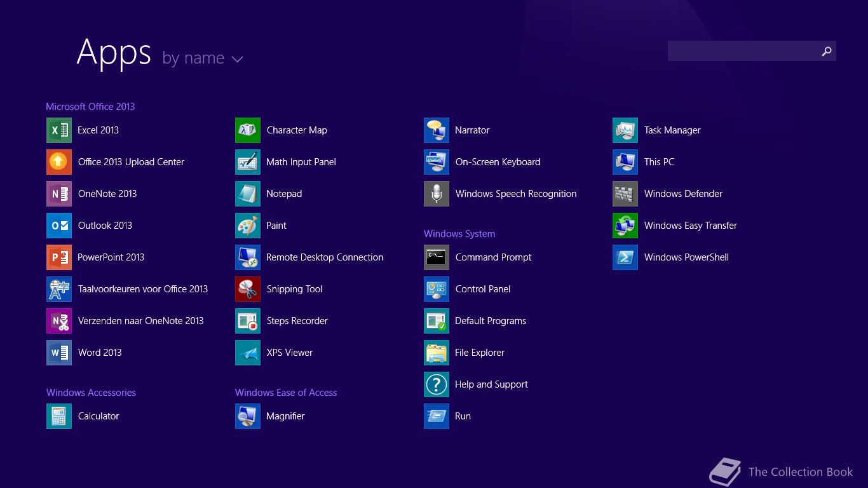
Task: Click the search magnifying glass button
Action: coord(827,51)
